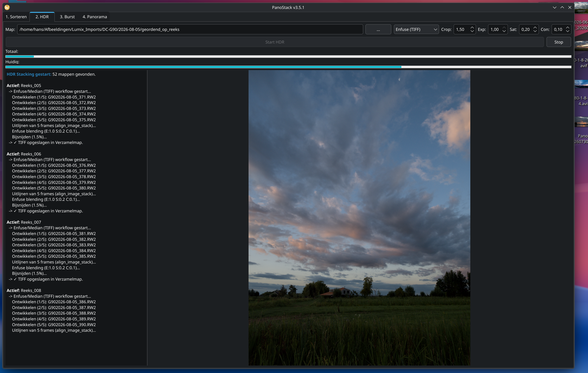Increase the Crop value with up arrow

472,28
